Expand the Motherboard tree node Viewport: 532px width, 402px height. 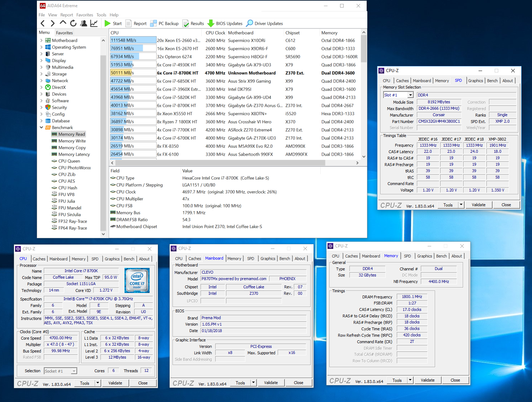pyautogui.click(x=41, y=41)
